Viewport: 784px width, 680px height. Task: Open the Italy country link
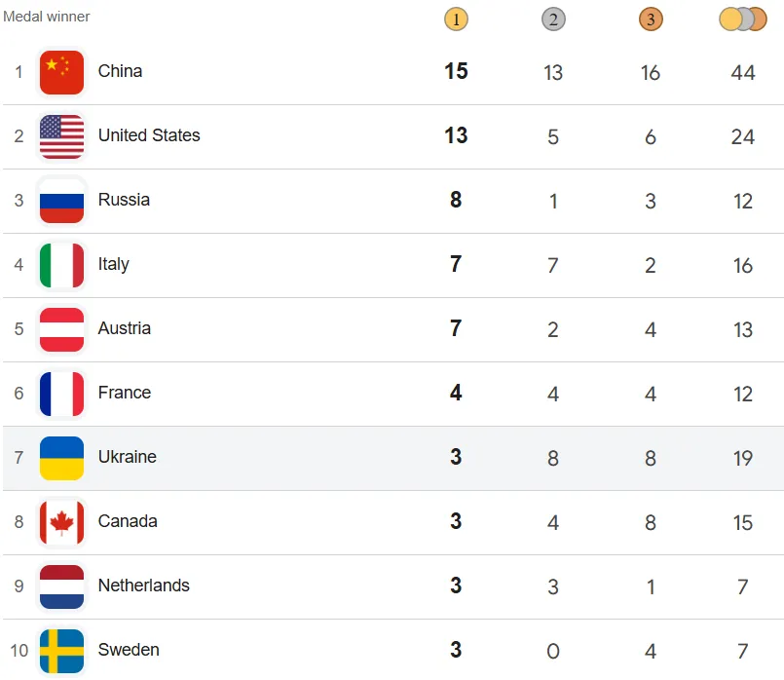(x=113, y=264)
